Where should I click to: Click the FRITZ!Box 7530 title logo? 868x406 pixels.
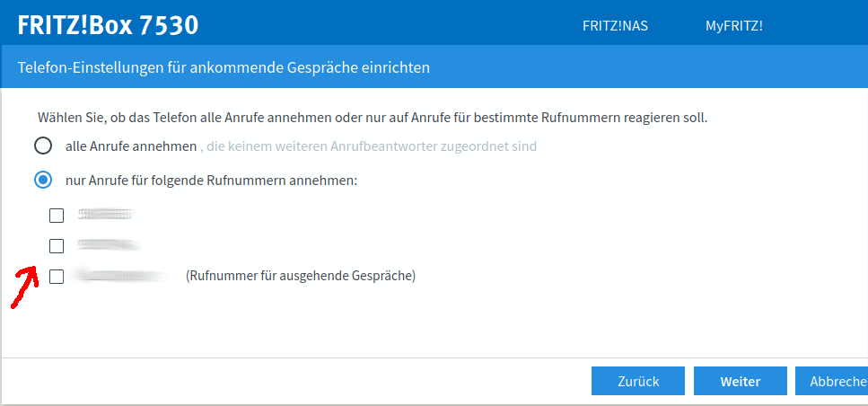(x=108, y=25)
